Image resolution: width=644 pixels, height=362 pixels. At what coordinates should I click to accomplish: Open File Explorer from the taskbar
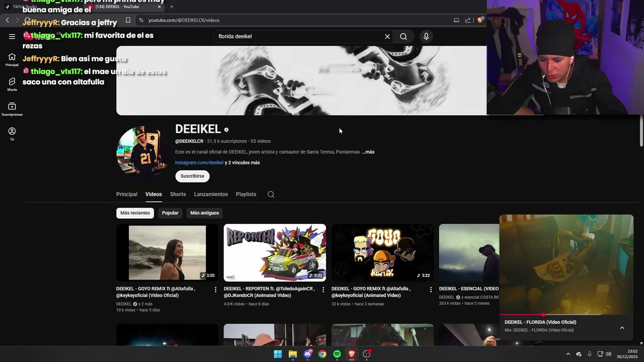(293, 354)
